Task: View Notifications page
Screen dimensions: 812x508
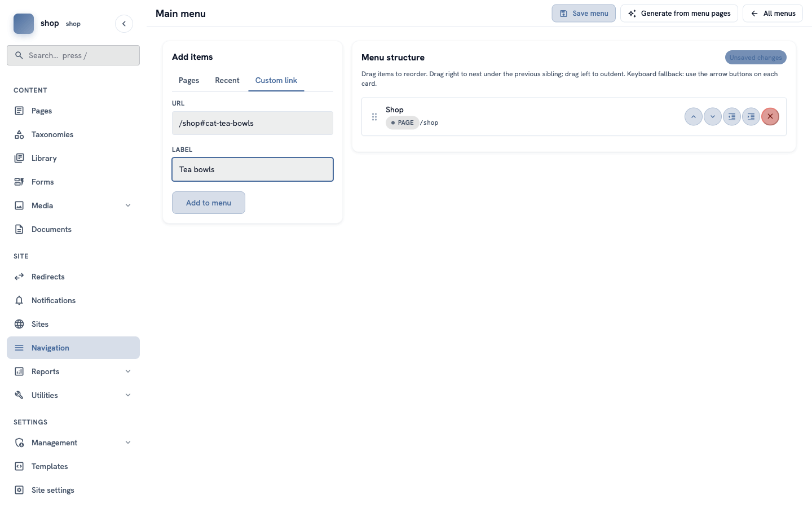Action: tap(73, 300)
